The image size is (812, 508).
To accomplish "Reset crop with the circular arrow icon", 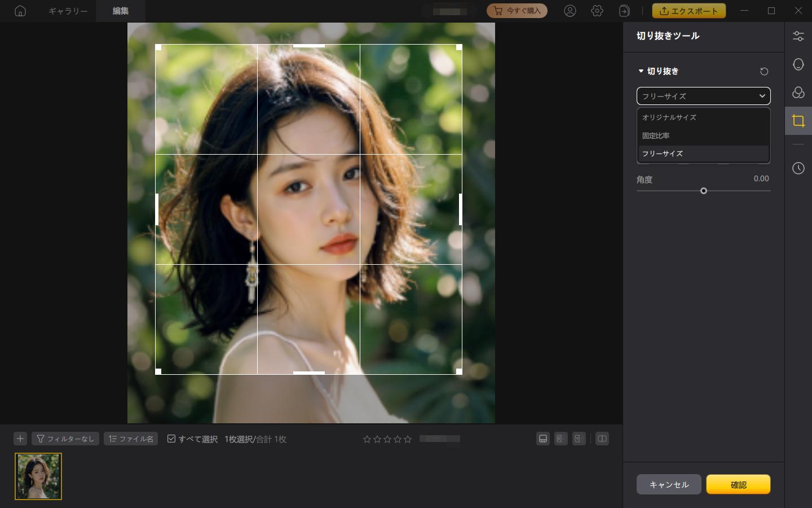I will (x=764, y=72).
